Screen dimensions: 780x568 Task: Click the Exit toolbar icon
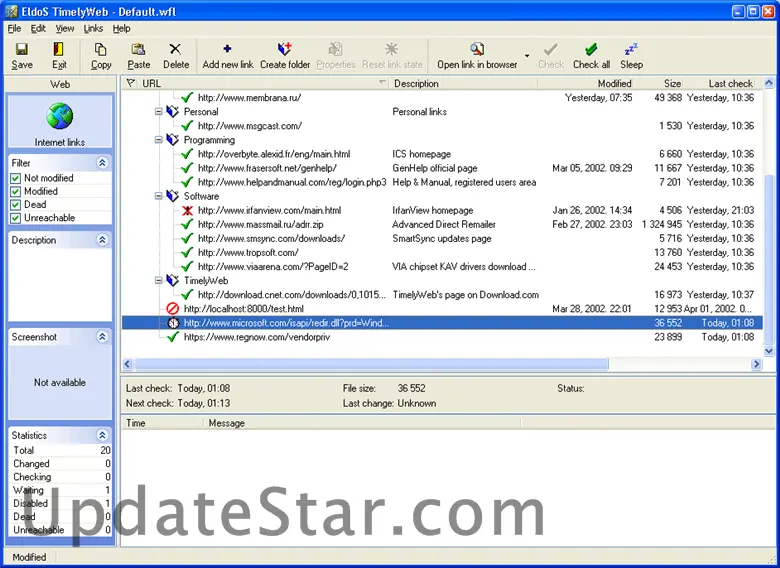click(x=59, y=49)
